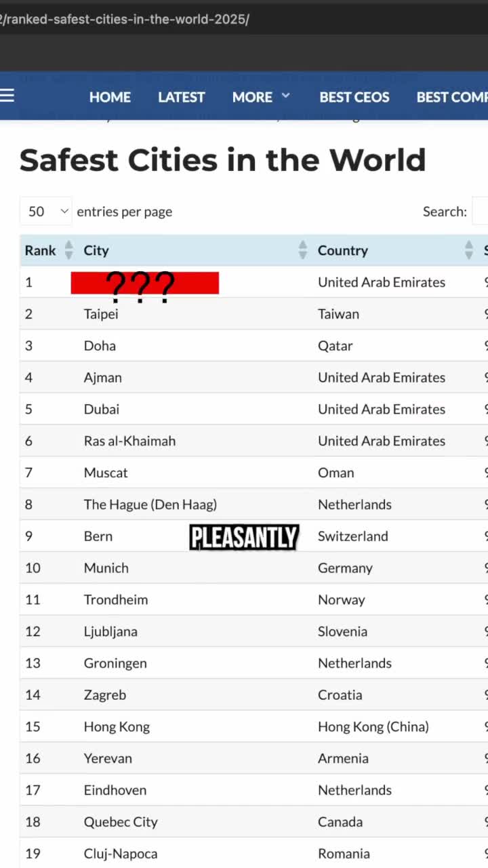This screenshot has width=488, height=868.
Task: Open the 50 entries per page dropdown
Action: (x=46, y=212)
